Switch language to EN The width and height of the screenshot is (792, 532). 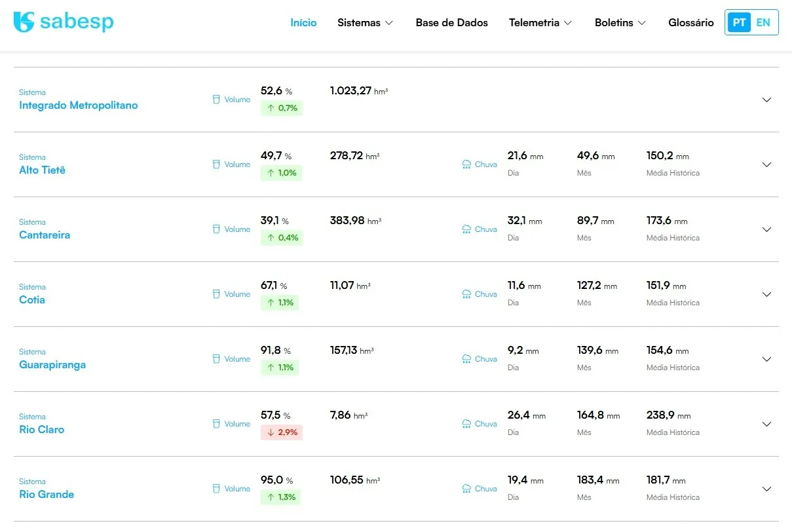763,22
